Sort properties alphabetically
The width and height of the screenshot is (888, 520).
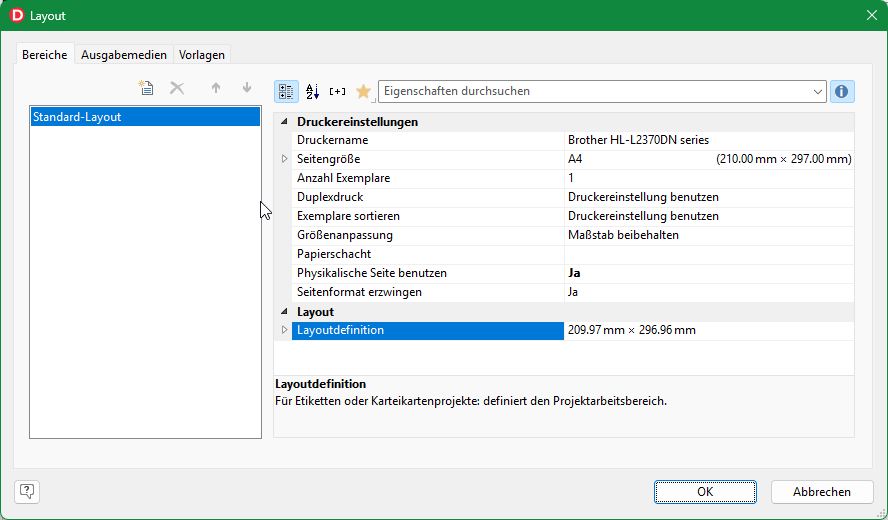click(312, 91)
